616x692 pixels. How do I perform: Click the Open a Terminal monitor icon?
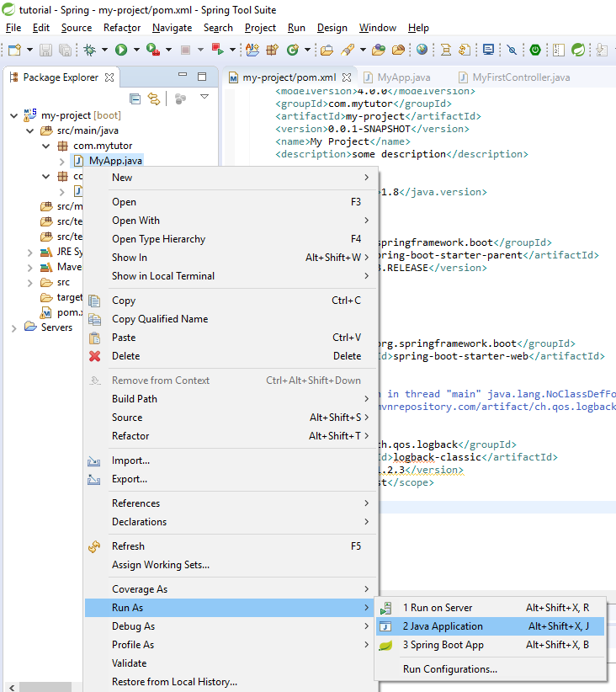coord(488,50)
